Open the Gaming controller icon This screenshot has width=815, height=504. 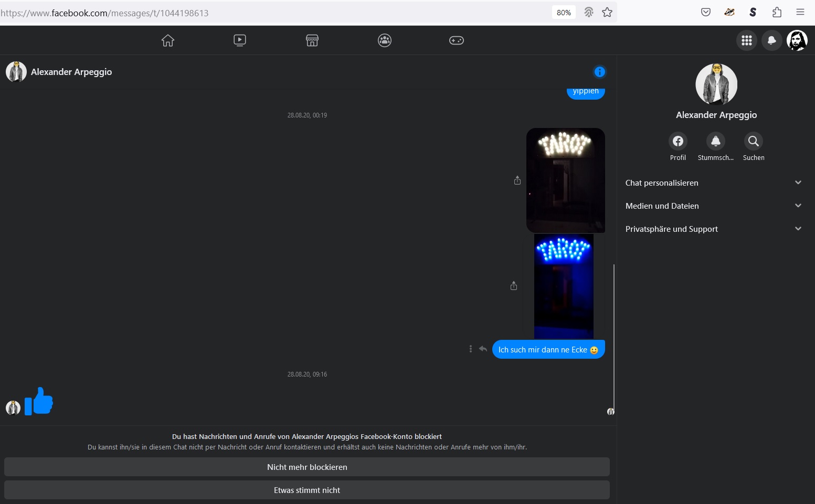pos(457,40)
